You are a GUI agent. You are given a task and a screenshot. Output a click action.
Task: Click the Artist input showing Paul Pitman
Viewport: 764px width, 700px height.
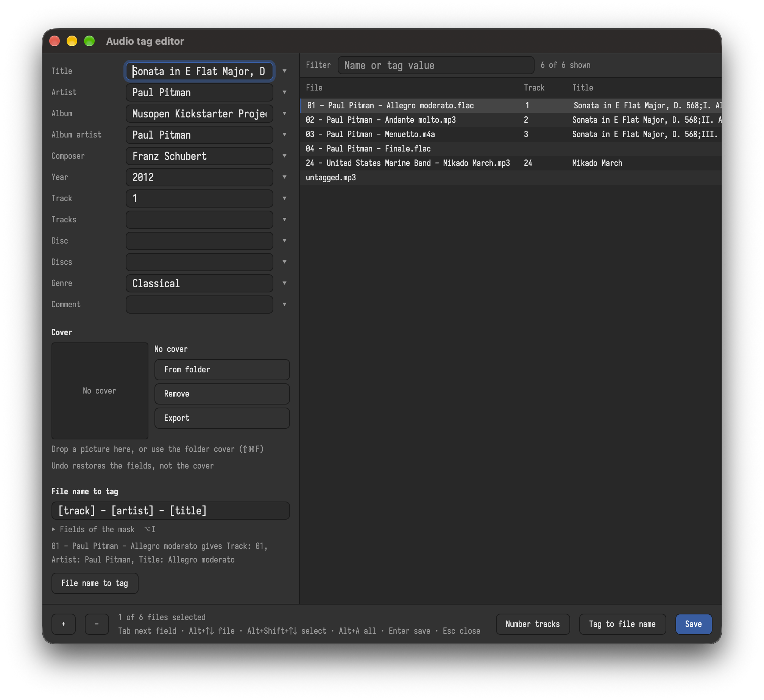click(200, 92)
